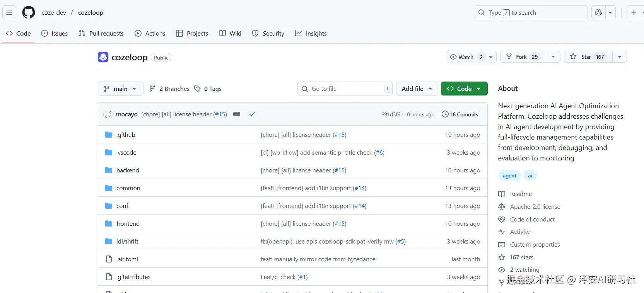Open the mirror code from bytedance commit
The image size is (644, 293).
pyautogui.click(x=318, y=259)
